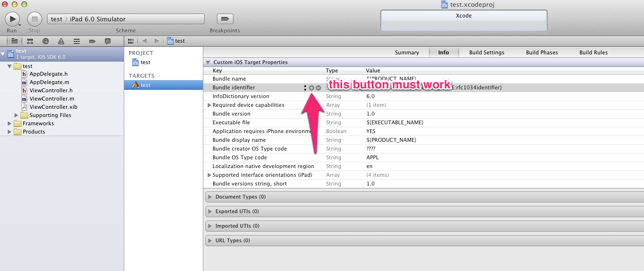
Task: Go back with the jump bar left arrow
Action: pyautogui.click(x=145, y=41)
